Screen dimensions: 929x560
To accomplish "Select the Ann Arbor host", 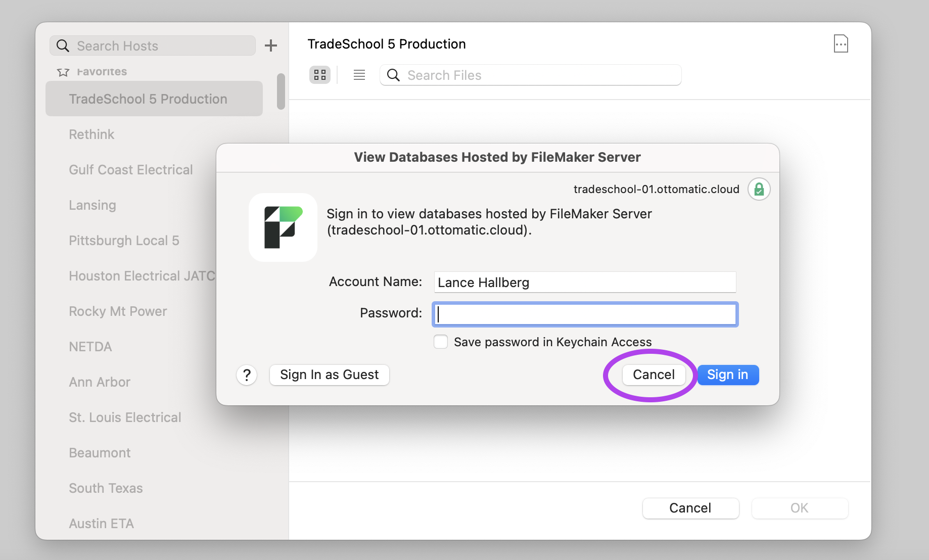I will tap(100, 382).
